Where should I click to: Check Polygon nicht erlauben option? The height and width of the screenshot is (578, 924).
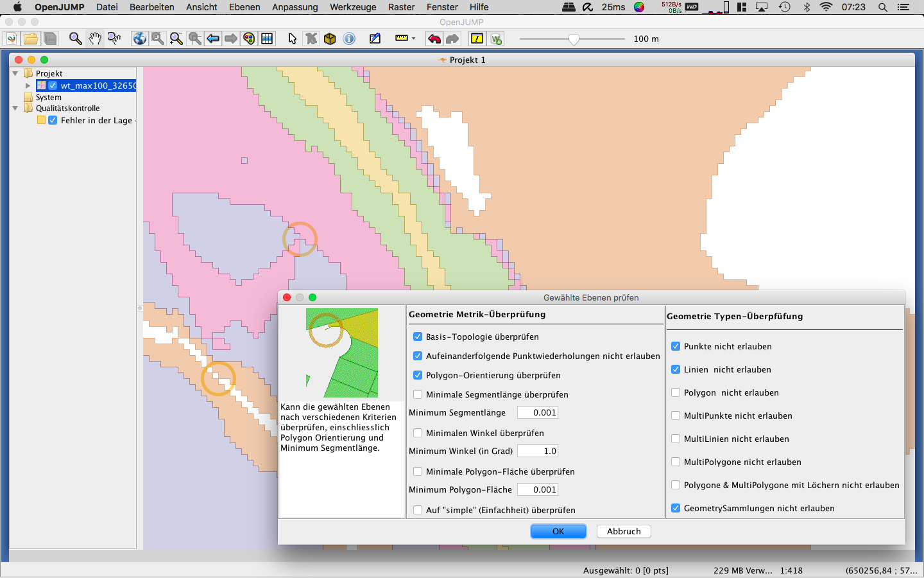click(676, 392)
